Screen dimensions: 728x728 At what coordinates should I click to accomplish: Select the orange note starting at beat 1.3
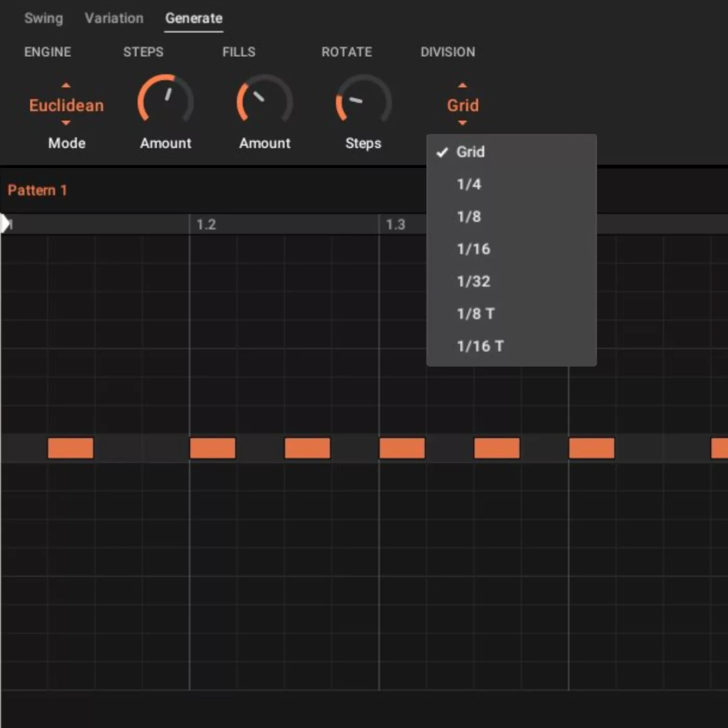pyautogui.click(x=402, y=448)
